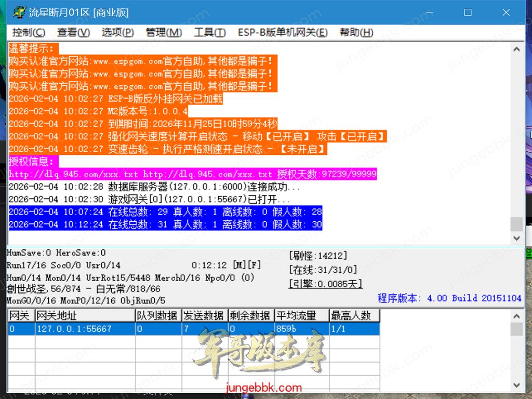Image resolution: width=532 pixels, height=399 pixels.
Task: Click the app icon in the title bar
Action: pos(19,12)
